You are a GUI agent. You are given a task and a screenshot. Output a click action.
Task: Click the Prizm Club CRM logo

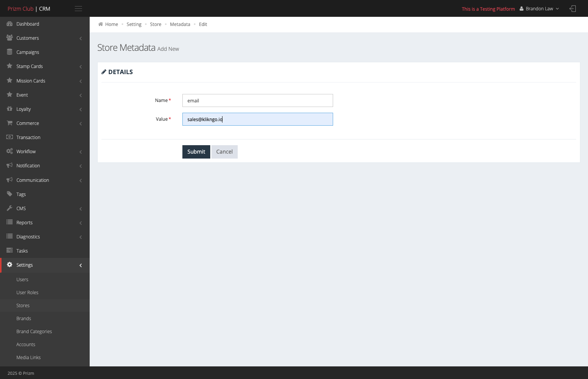(x=29, y=9)
